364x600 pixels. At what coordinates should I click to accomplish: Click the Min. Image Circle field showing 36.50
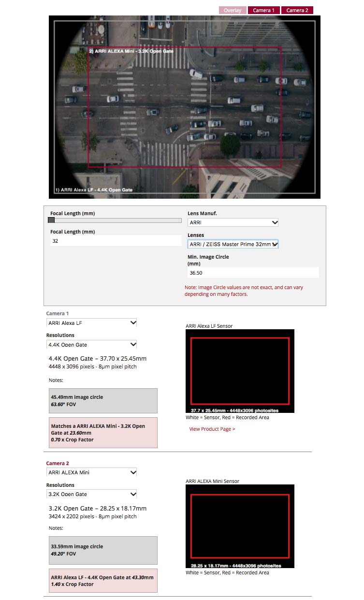click(x=253, y=273)
